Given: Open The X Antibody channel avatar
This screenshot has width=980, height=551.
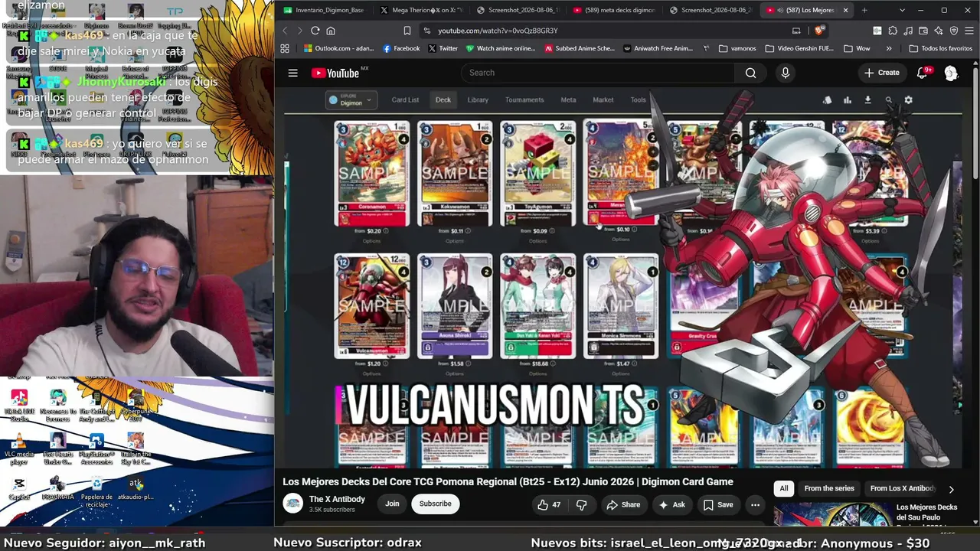Looking at the screenshot, I should pyautogui.click(x=292, y=504).
